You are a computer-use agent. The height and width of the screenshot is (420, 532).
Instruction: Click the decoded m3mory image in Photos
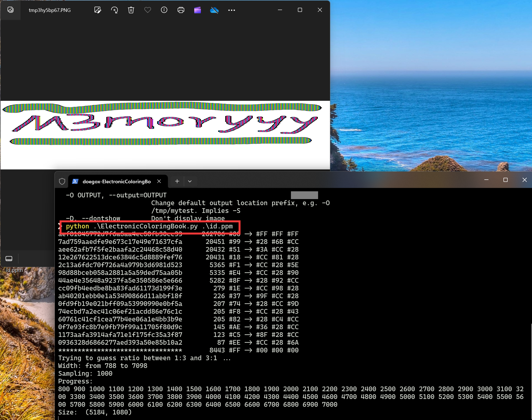165,135
